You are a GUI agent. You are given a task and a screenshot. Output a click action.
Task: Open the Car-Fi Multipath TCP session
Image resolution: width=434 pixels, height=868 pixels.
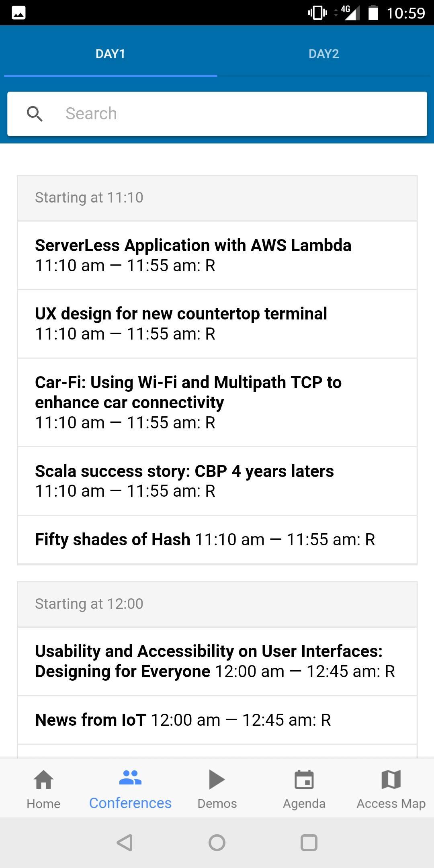[x=217, y=402]
